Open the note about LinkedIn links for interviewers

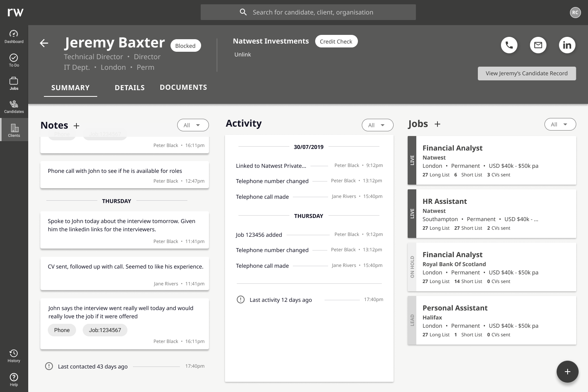125,230
